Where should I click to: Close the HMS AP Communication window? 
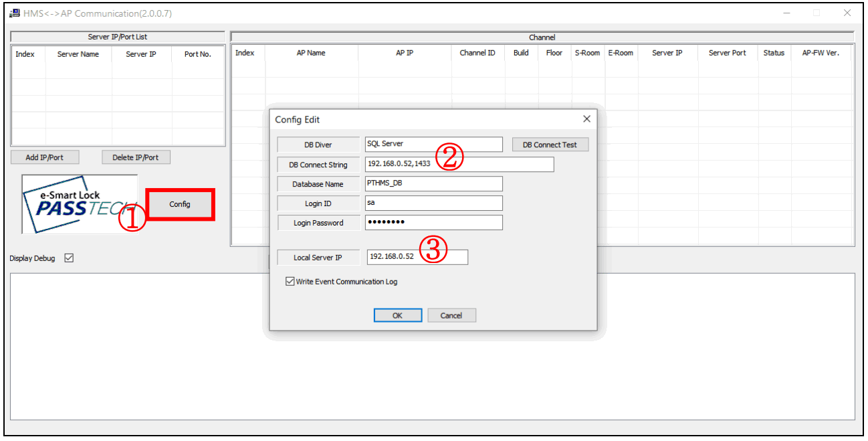(x=847, y=13)
